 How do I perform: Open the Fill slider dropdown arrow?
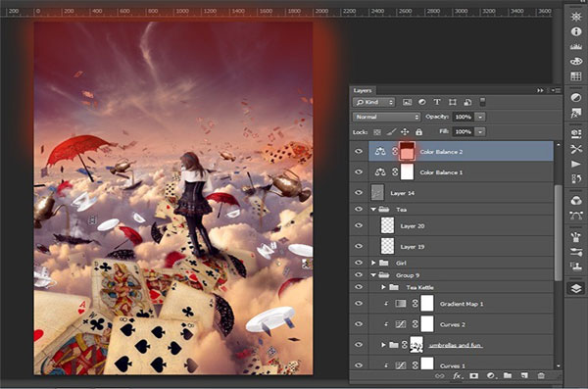[x=480, y=131]
